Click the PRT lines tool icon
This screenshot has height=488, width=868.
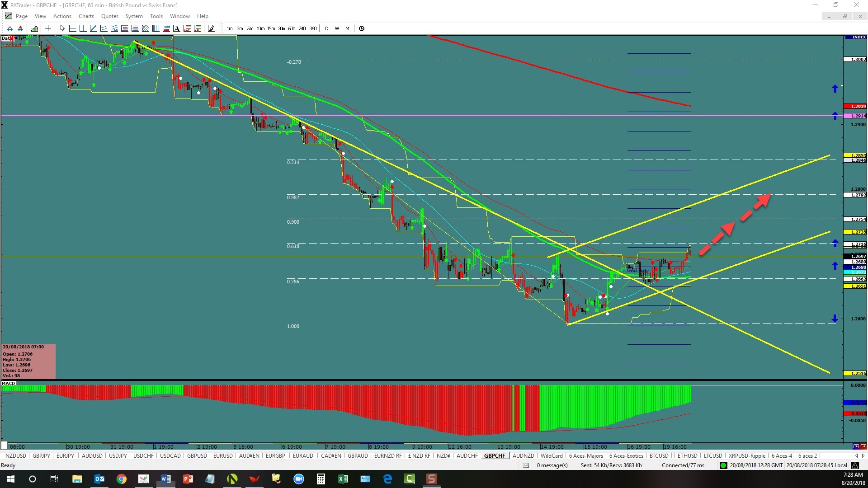coord(187,28)
